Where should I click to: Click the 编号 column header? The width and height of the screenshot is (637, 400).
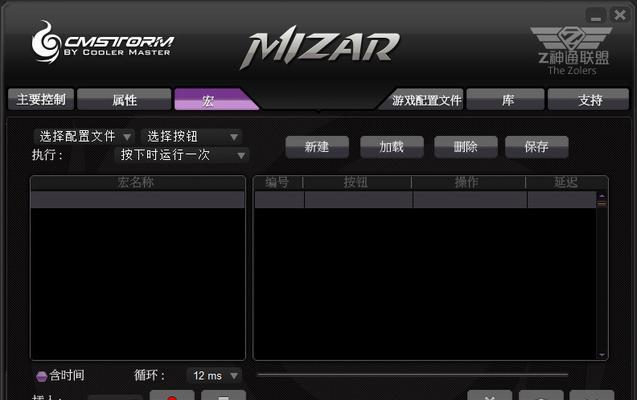coord(278,183)
